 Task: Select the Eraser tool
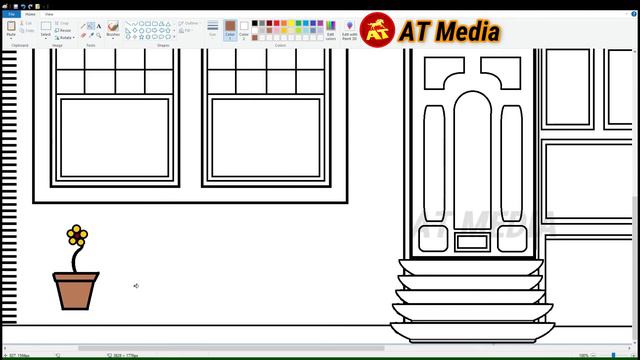pos(83,36)
